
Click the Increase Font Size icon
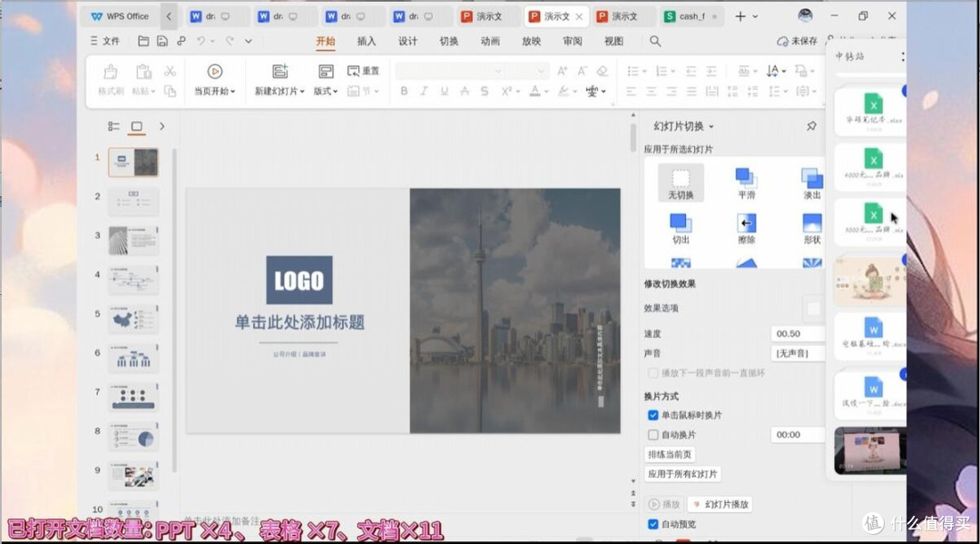(x=562, y=71)
